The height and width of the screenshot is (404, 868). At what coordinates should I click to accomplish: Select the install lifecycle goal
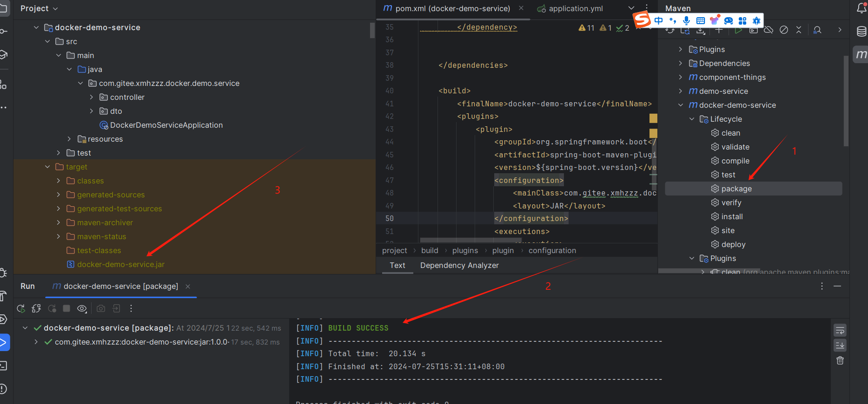click(732, 216)
